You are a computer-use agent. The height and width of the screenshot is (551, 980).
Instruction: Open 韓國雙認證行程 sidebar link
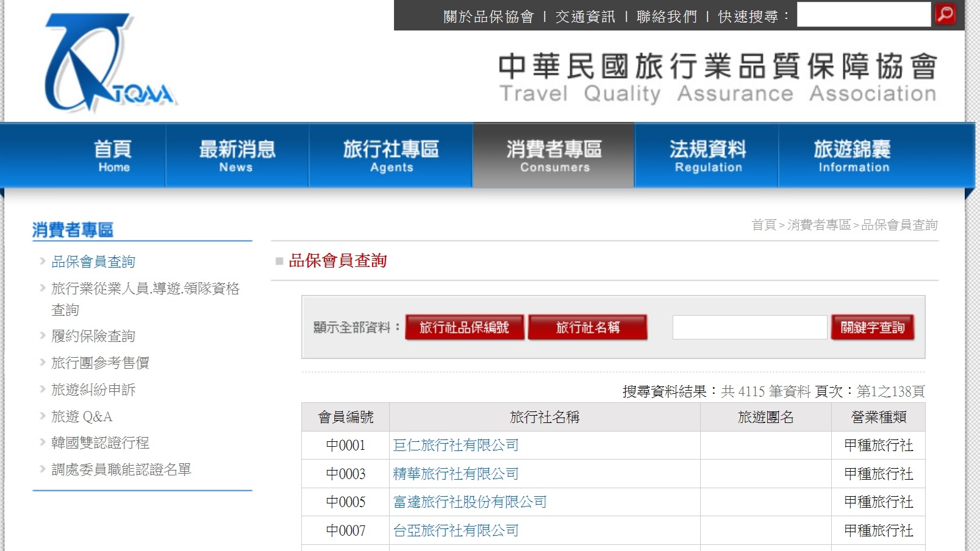pos(100,443)
